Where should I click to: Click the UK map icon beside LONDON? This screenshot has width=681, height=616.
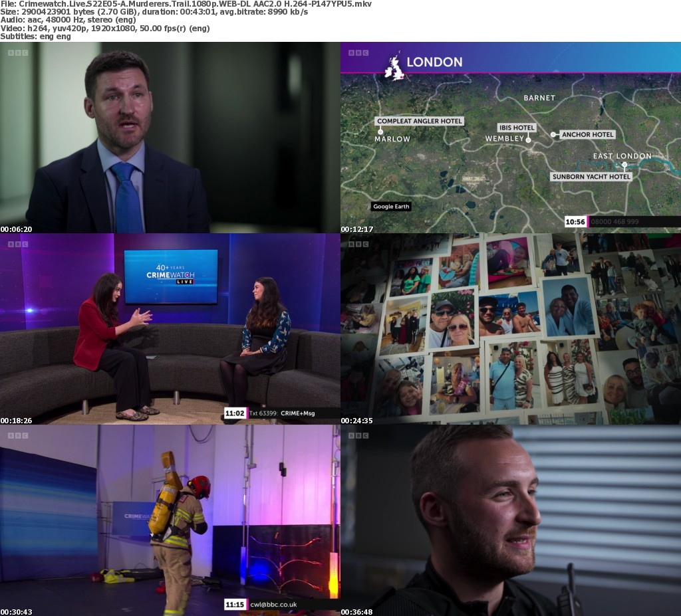tap(394, 66)
